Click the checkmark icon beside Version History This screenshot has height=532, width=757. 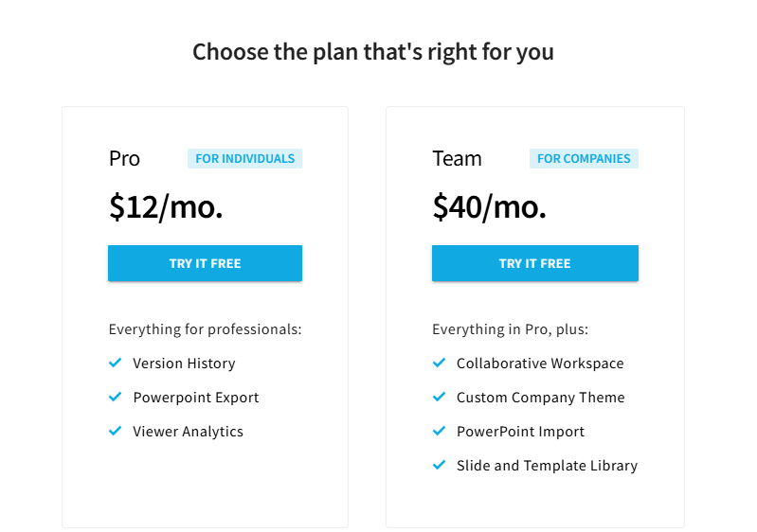(116, 363)
